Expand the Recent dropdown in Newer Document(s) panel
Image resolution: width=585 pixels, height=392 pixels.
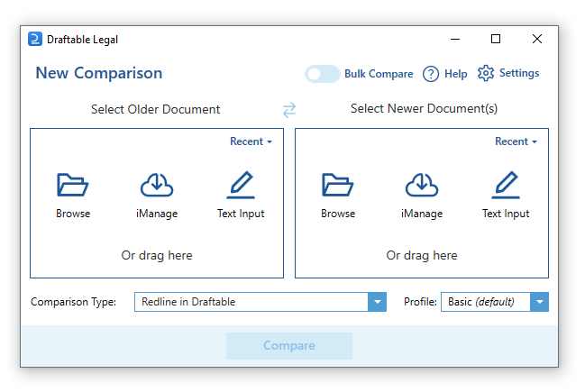click(x=516, y=141)
